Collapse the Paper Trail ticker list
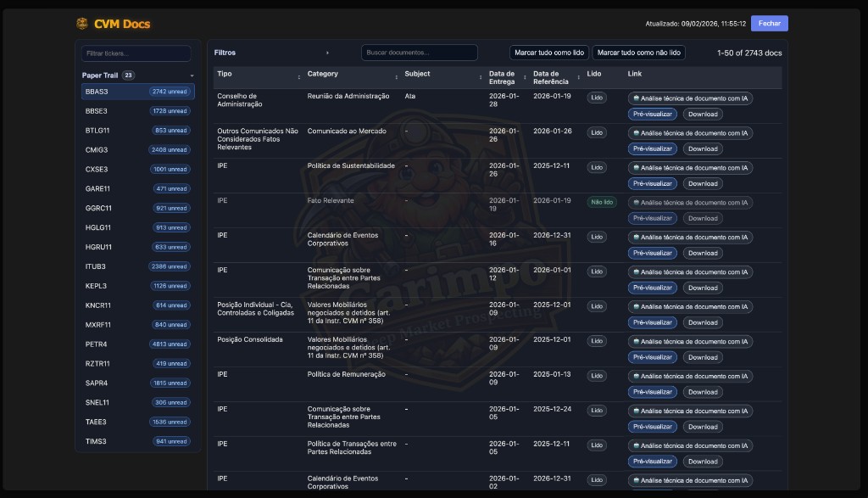 tap(192, 76)
